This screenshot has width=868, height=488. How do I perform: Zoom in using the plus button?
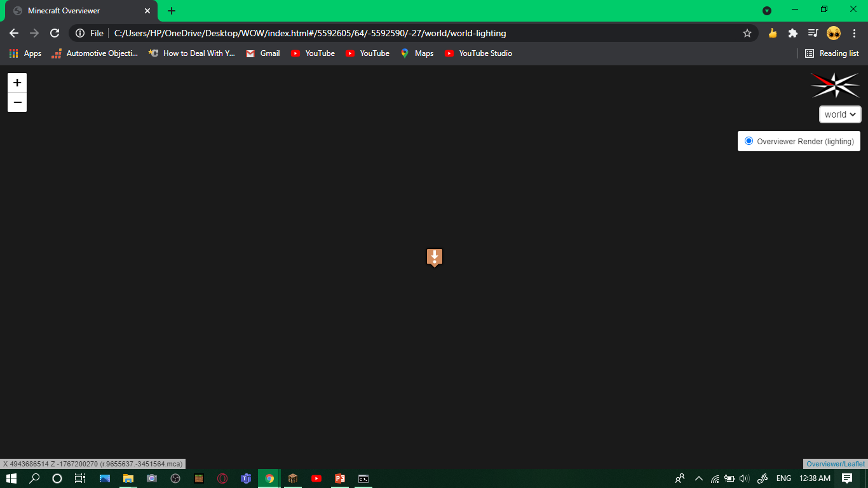pyautogui.click(x=17, y=83)
